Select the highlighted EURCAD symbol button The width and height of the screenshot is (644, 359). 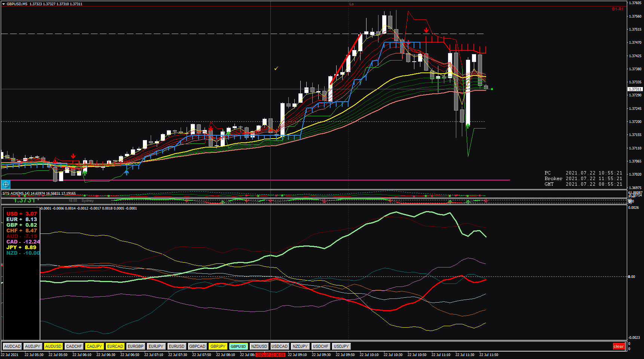115,346
